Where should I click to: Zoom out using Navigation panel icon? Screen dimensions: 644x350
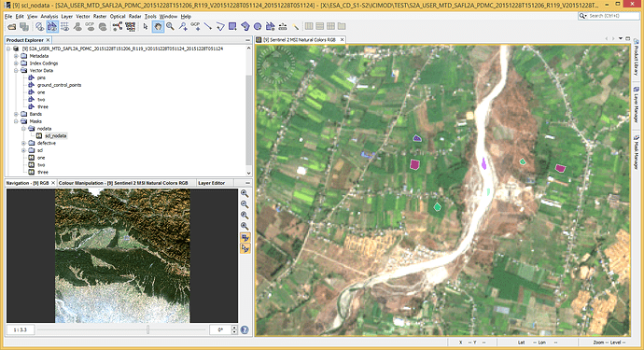click(x=245, y=204)
